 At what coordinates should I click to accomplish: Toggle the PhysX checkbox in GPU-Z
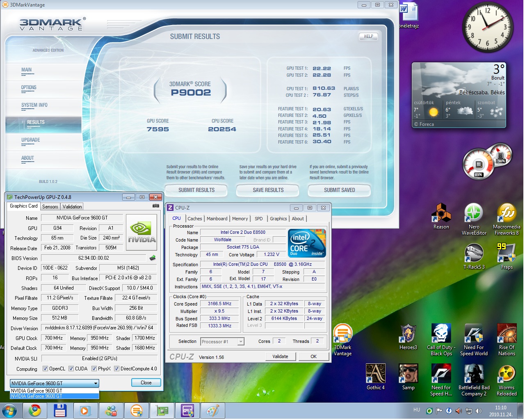tap(94, 368)
